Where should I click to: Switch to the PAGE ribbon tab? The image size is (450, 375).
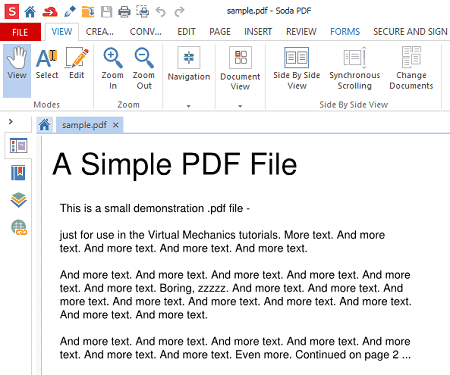tap(220, 32)
